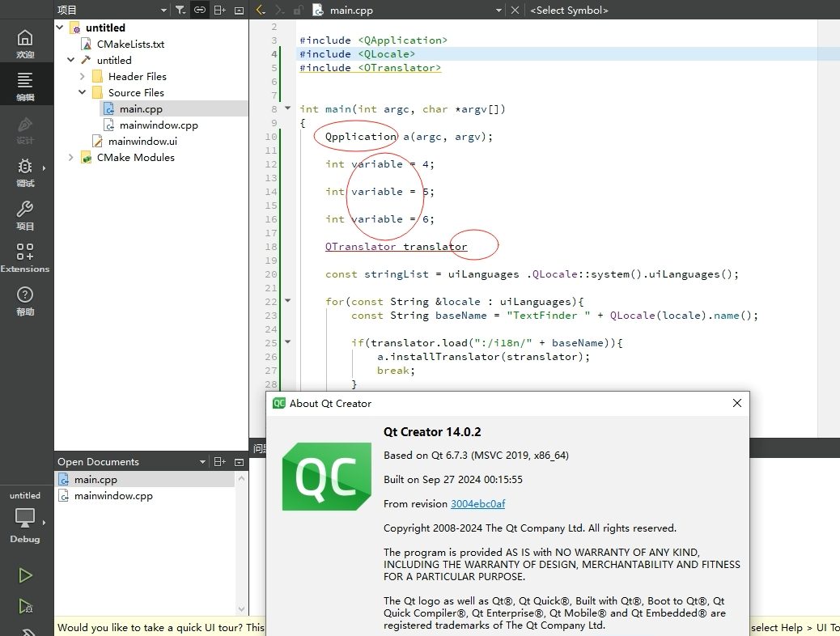Split the Projects sidebar panel
Image resolution: width=840 pixels, height=636 pixels.
219,10
